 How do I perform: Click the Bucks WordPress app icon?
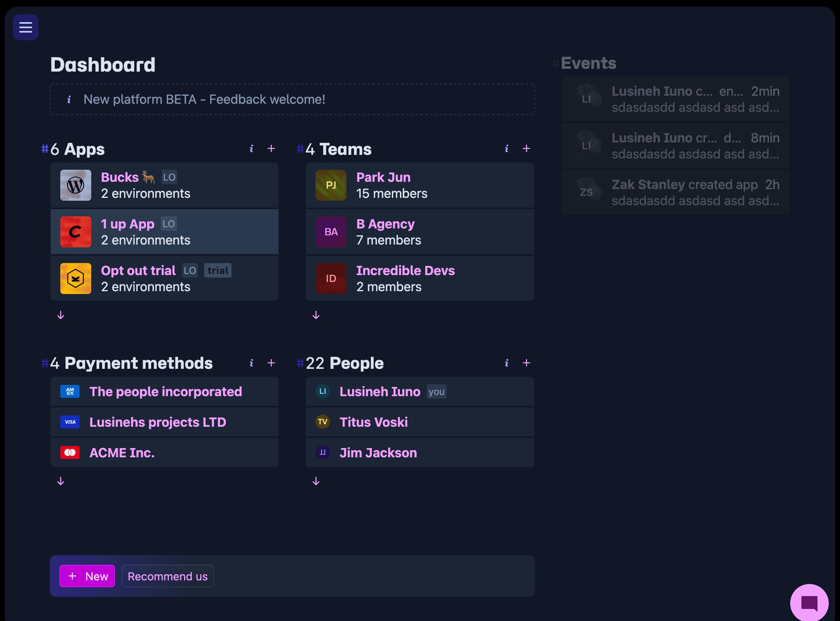pos(76,185)
